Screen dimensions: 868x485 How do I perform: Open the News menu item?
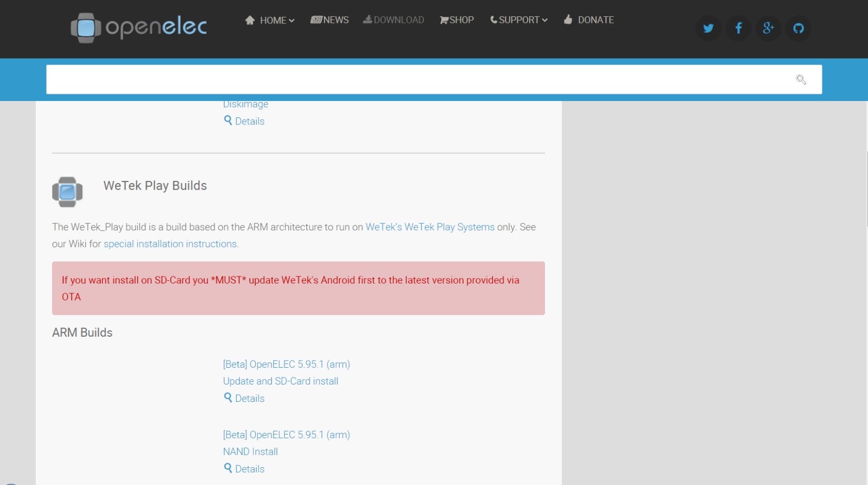[x=330, y=20]
